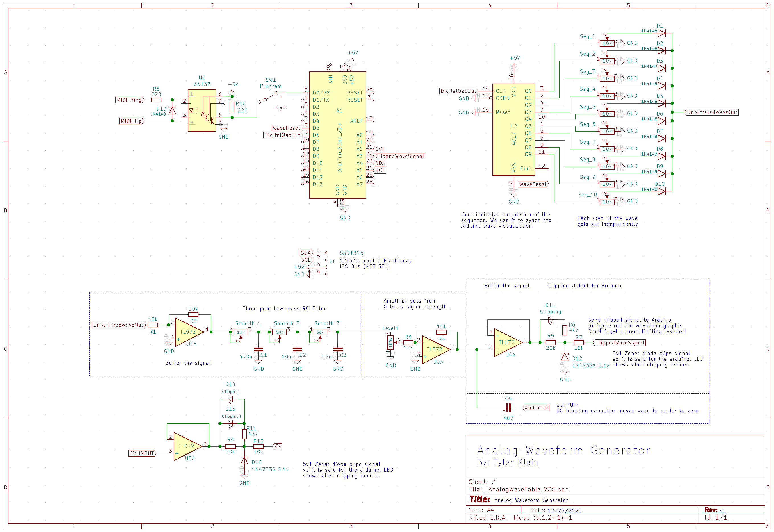This screenshot has height=532, width=774.
Task: Click the Analog Waveform Generator title text
Action: 563,450
